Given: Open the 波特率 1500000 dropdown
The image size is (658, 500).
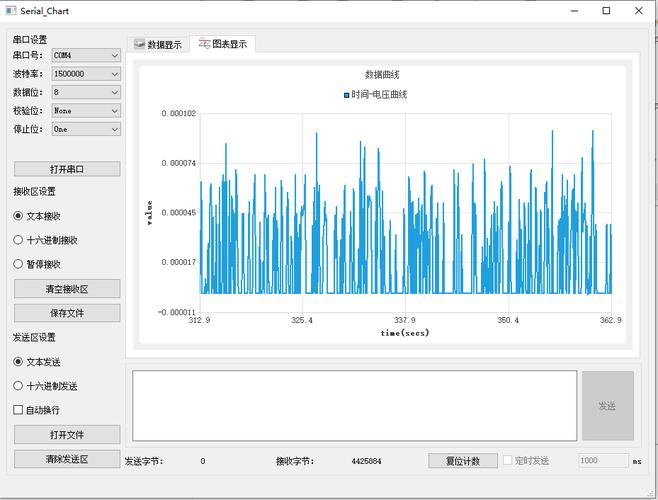Looking at the screenshot, I should (86, 74).
